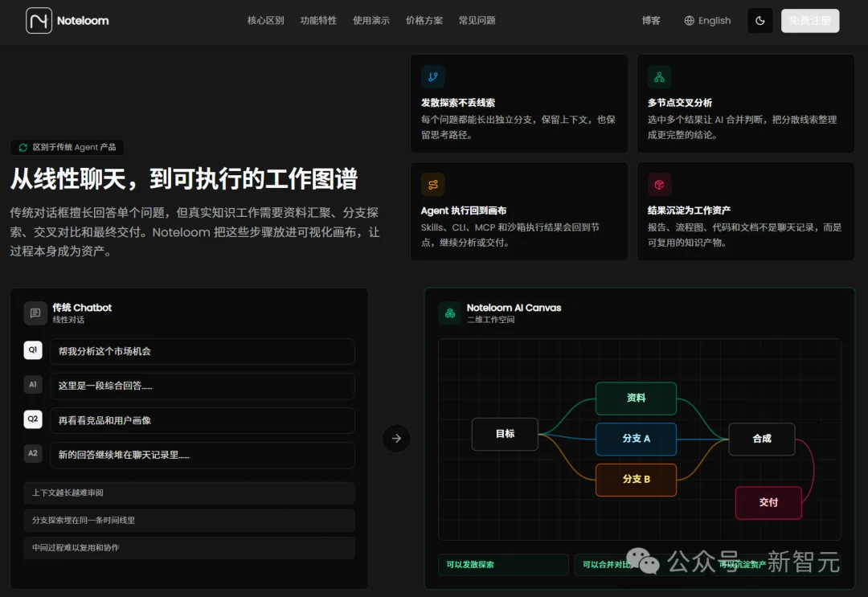Click the 传统 Chatbot panel title

[x=82, y=308]
